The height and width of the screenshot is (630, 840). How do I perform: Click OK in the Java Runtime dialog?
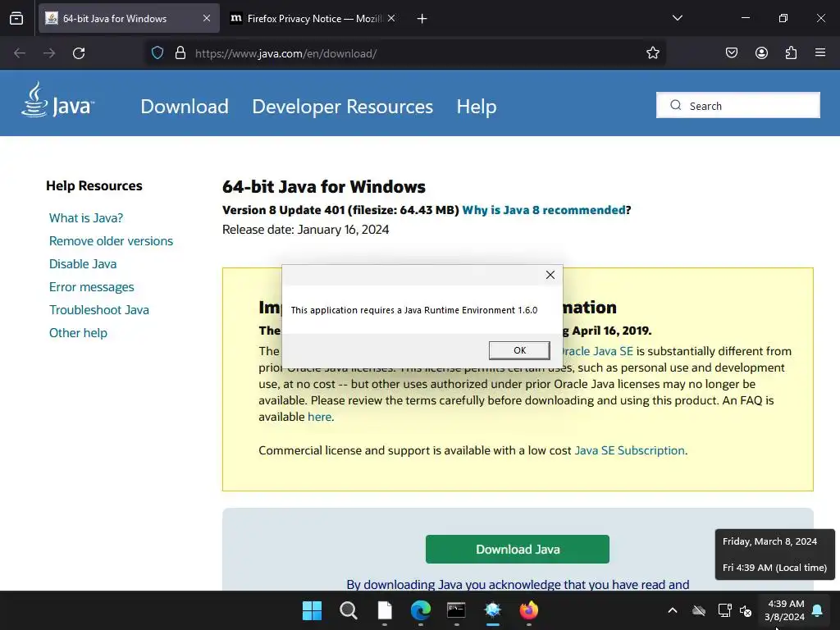point(519,350)
